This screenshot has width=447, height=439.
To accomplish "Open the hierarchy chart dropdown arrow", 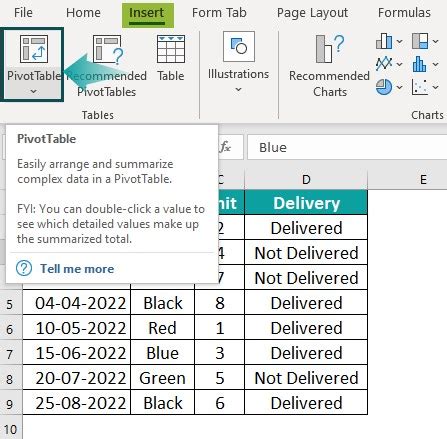I will click(x=436, y=42).
